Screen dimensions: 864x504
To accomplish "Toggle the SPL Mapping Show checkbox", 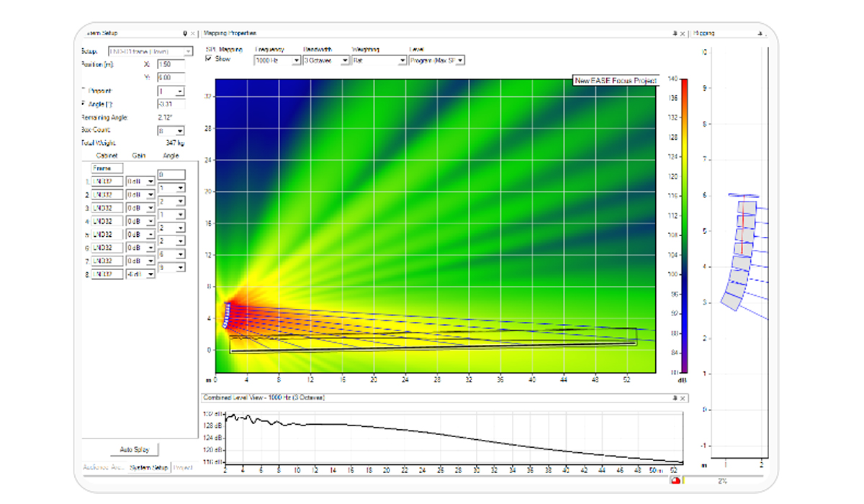I will (209, 59).
